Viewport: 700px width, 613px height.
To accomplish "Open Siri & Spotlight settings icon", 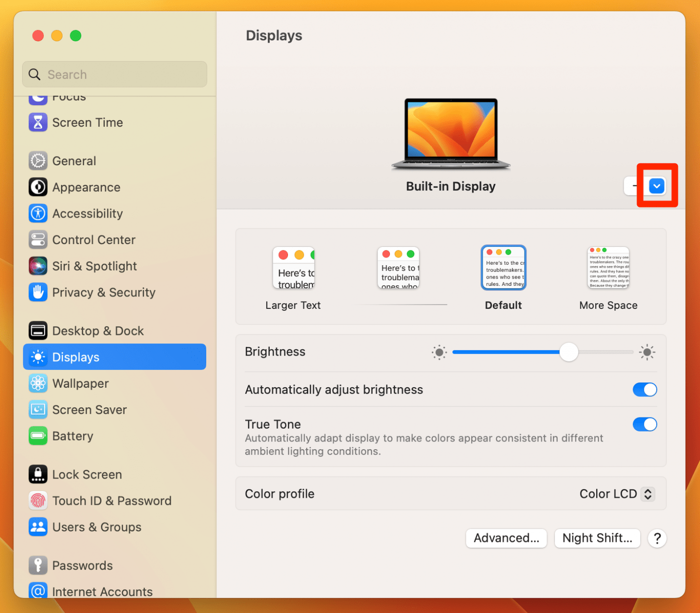I will (37, 266).
